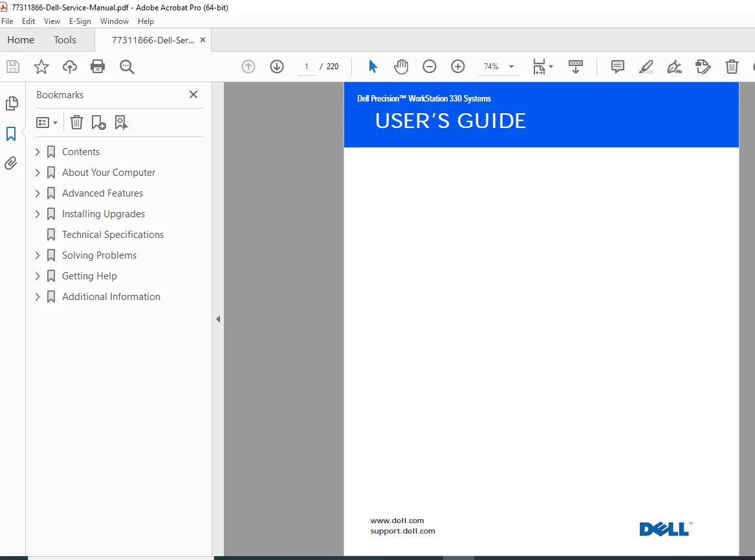Jump to About Your Computer bookmark
The height and width of the screenshot is (560, 755).
(109, 173)
